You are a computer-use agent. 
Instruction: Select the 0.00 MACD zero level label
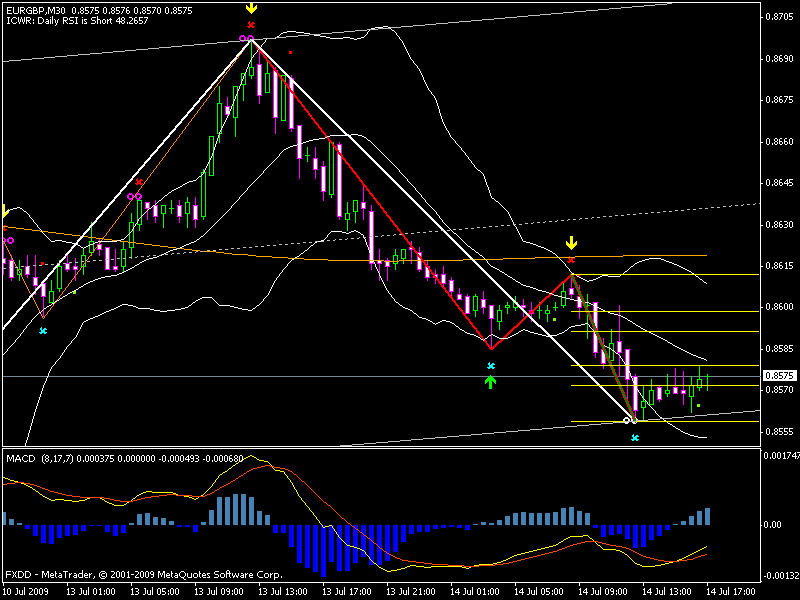click(772, 524)
